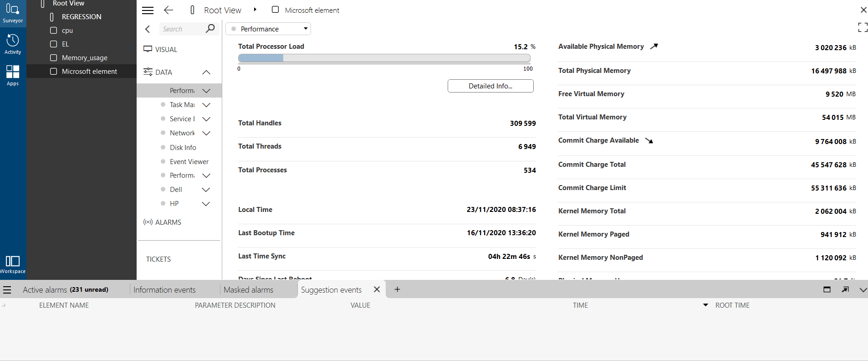This screenshot has height=361, width=868.
Task: Click the search magnifier icon
Action: coord(210,29)
